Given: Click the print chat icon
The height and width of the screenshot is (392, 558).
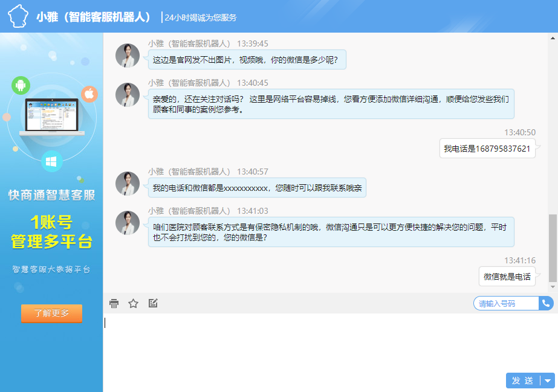Looking at the screenshot, I should [114, 303].
